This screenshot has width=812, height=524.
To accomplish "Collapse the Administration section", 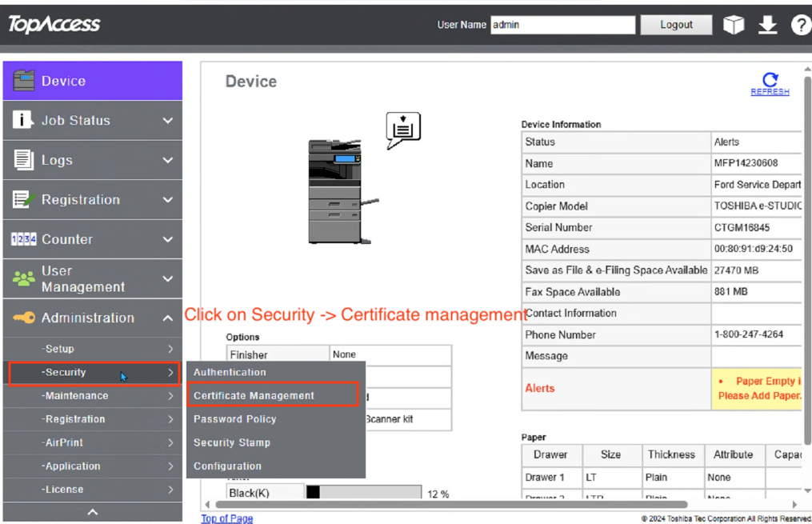I will (x=167, y=318).
